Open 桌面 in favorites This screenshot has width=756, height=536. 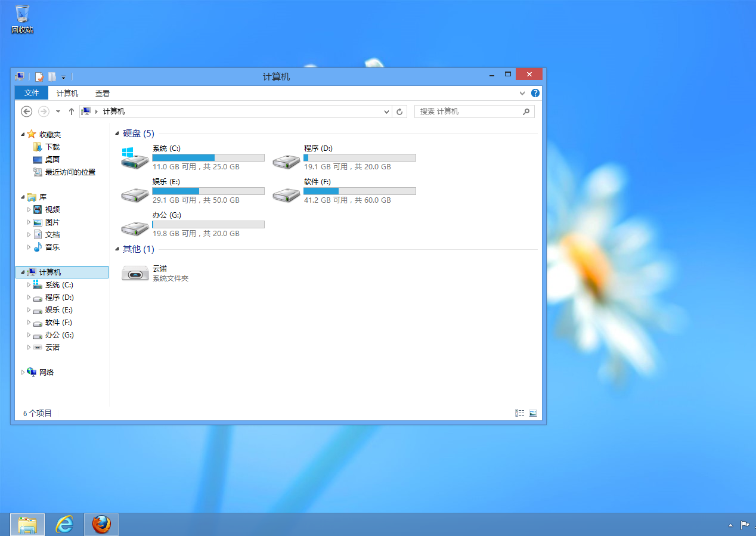[x=52, y=159]
